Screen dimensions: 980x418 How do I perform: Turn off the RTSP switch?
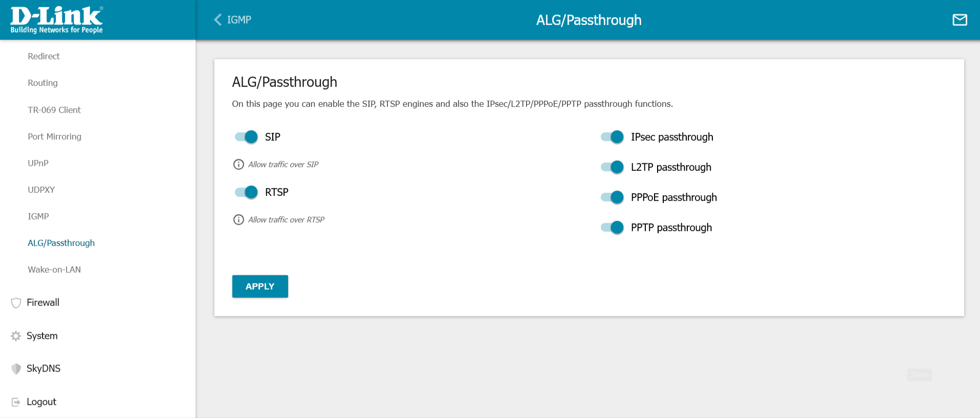246,192
